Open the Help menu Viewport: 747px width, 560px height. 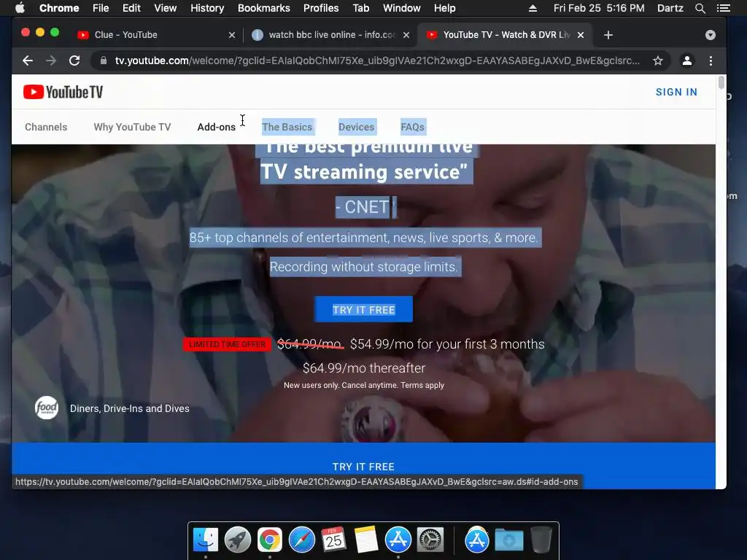click(444, 8)
